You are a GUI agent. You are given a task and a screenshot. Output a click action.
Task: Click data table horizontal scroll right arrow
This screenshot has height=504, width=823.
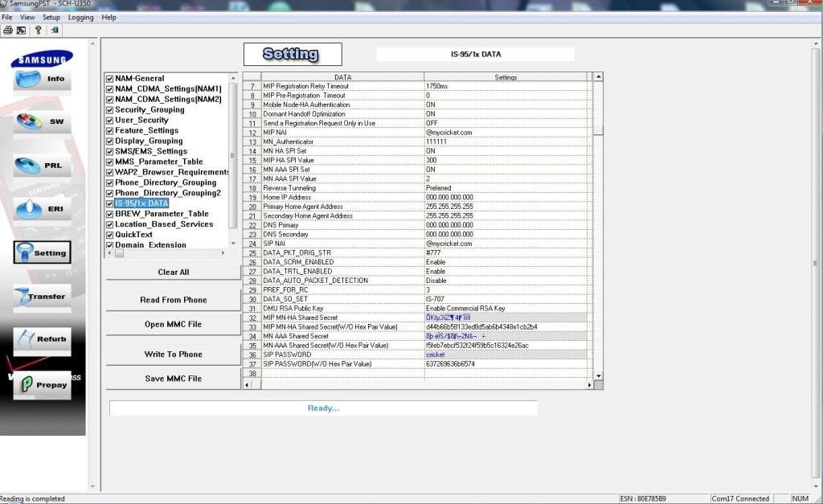[589, 385]
